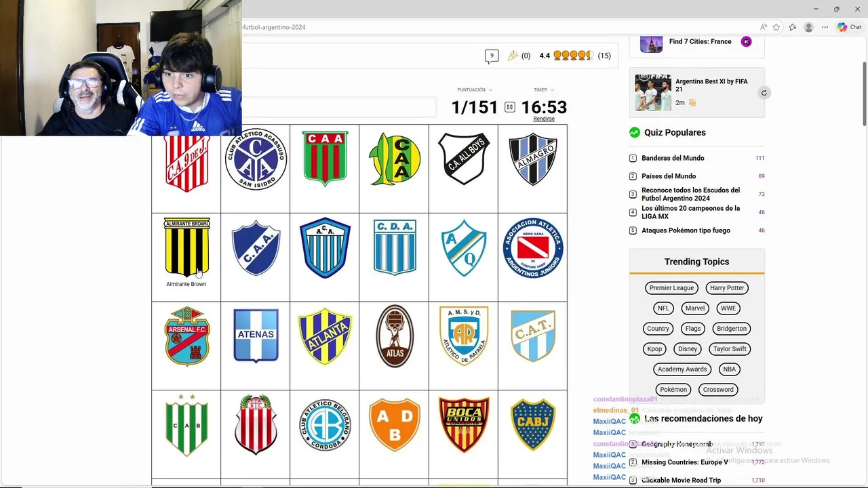Select the Country trending topic
This screenshot has height=488, width=868.
(x=658, y=329)
